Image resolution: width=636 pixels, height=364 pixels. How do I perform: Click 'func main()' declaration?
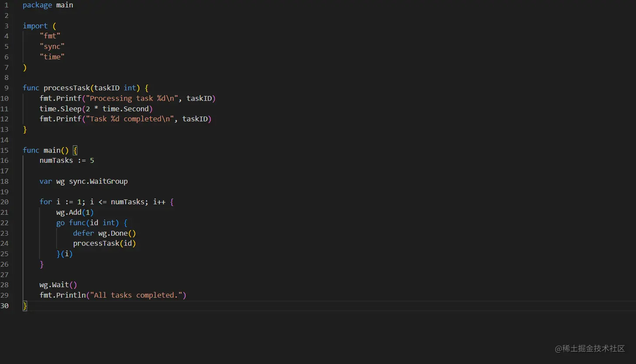46,151
